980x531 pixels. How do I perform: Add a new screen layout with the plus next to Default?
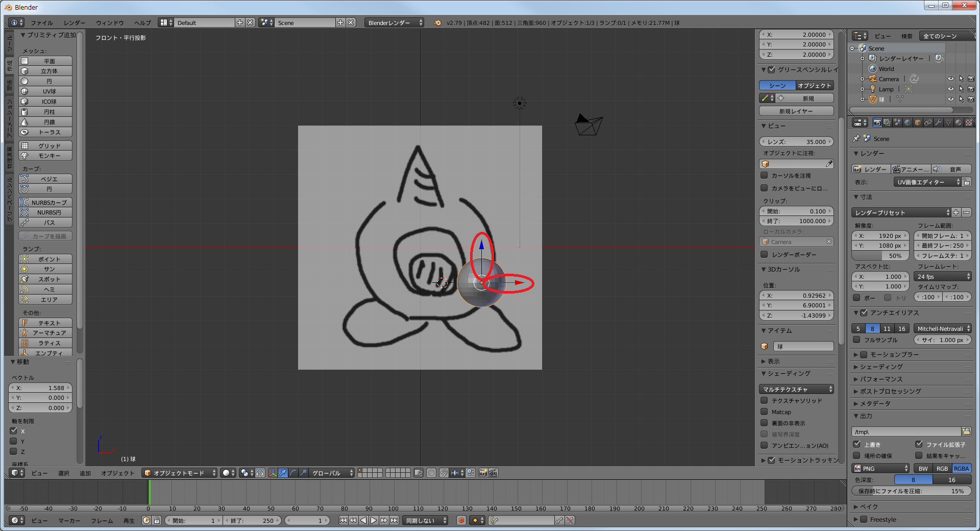[240, 22]
